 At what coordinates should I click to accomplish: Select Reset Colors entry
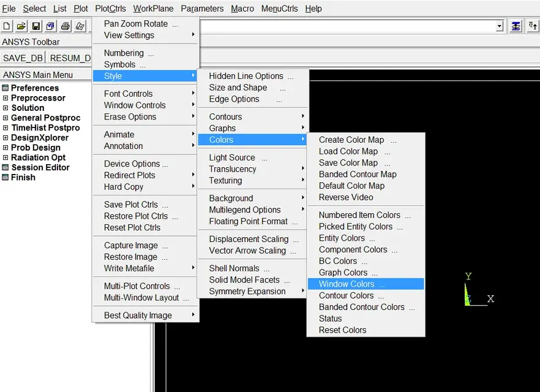point(366,330)
